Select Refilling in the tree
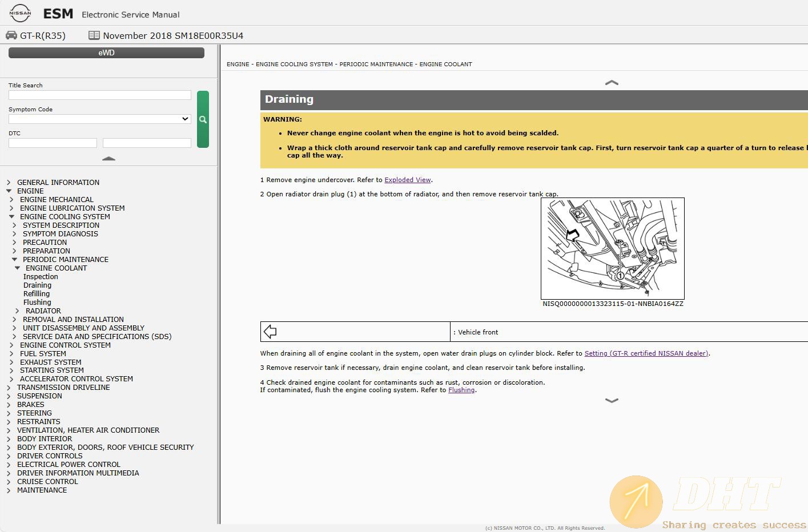808x532 pixels. [x=37, y=294]
